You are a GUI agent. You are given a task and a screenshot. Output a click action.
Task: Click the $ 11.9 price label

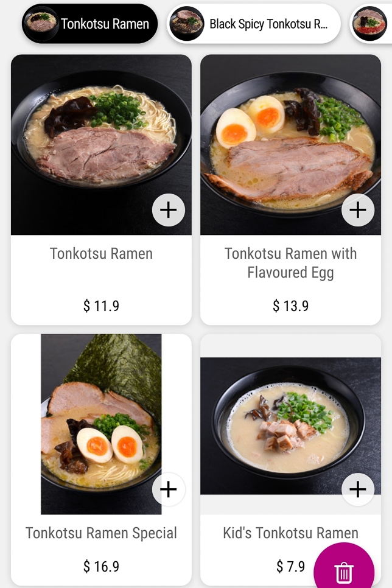tap(101, 306)
